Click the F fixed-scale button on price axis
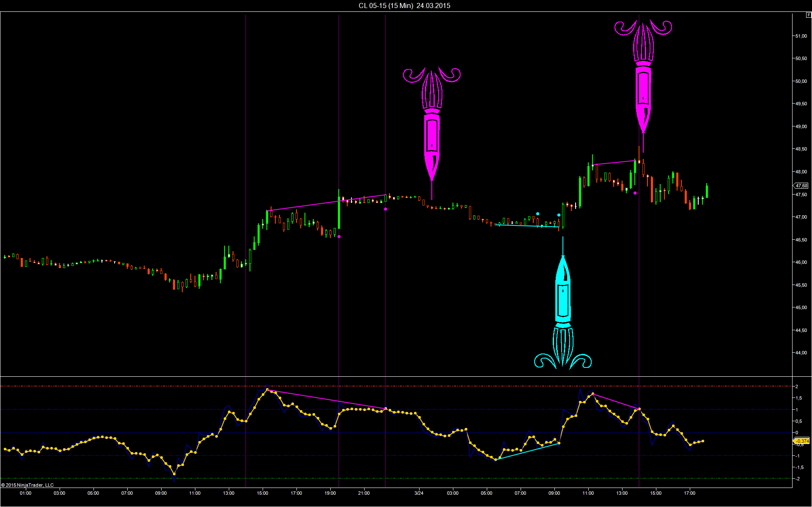The height and width of the screenshot is (507, 812). tap(809, 15)
